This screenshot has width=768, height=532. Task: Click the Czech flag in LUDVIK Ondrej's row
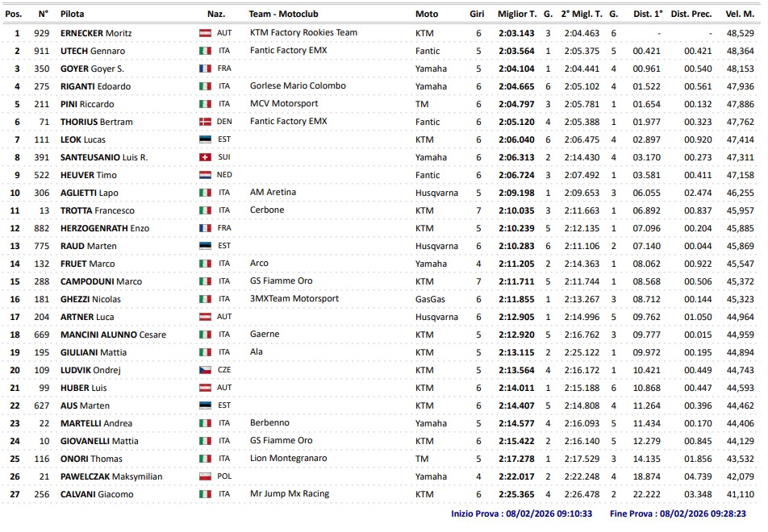pyautogui.click(x=205, y=370)
